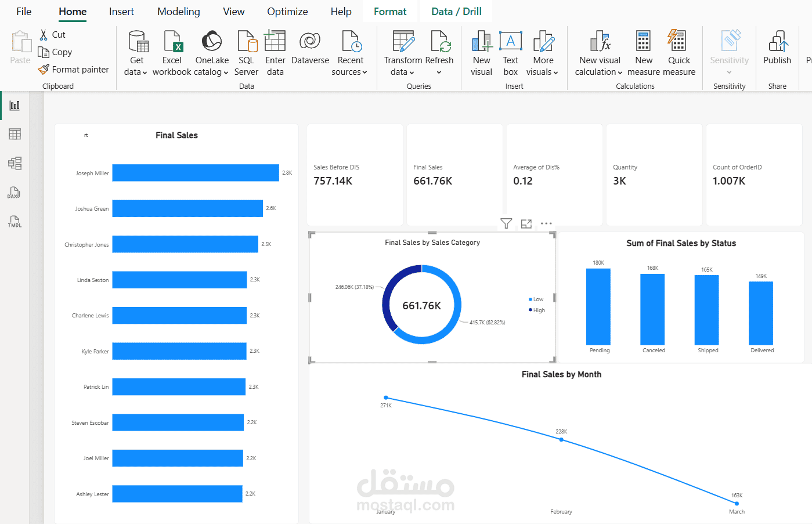Open the Format ribbon tab
The image size is (812, 524).
pyautogui.click(x=390, y=12)
